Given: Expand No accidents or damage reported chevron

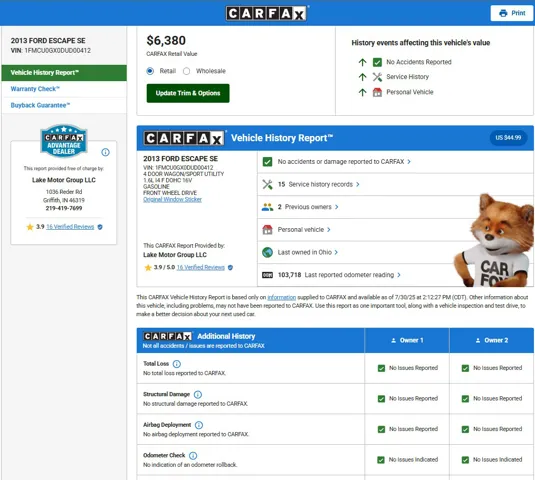Looking at the screenshot, I should click(409, 162).
